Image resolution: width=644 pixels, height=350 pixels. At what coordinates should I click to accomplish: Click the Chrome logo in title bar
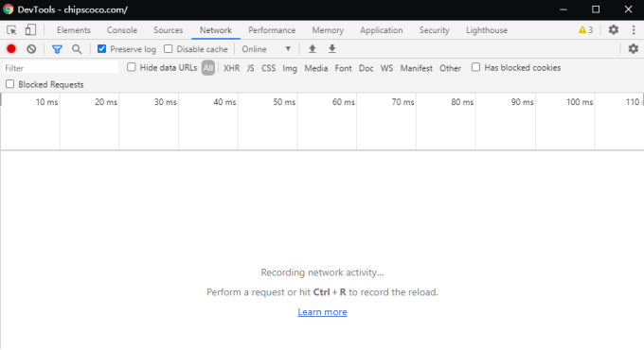coord(9,9)
